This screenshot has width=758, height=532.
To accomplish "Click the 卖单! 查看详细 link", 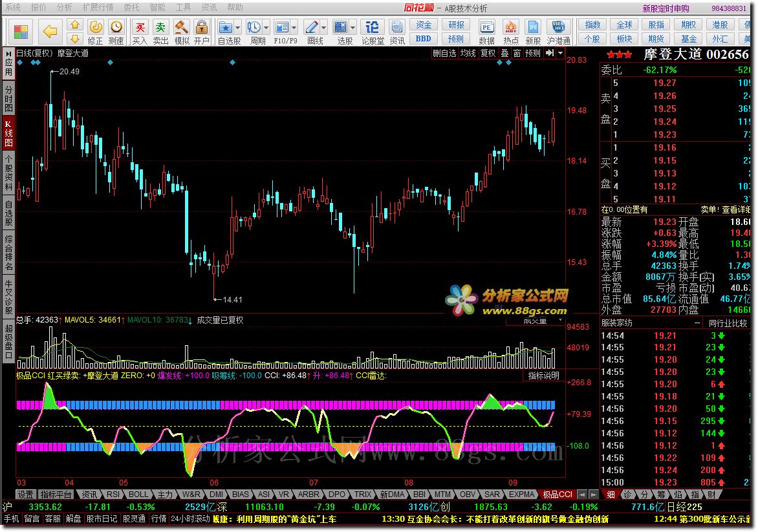I will coord(725,209).
